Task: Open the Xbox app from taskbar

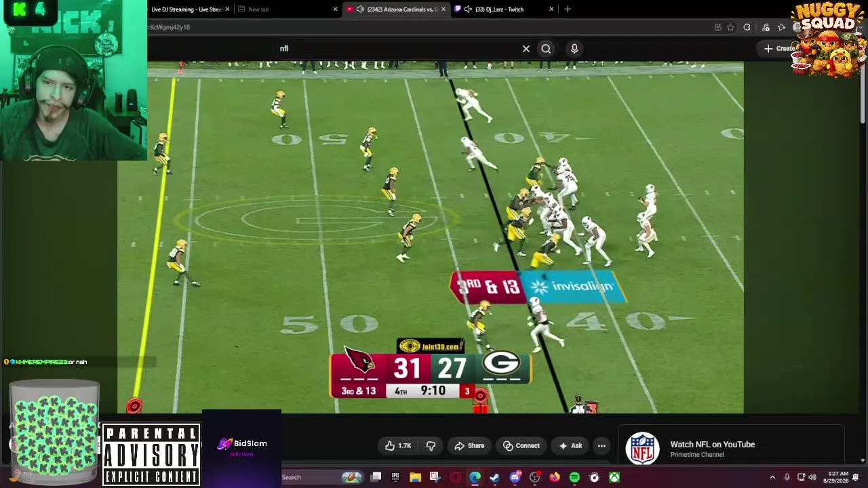Action: (614, 477)
